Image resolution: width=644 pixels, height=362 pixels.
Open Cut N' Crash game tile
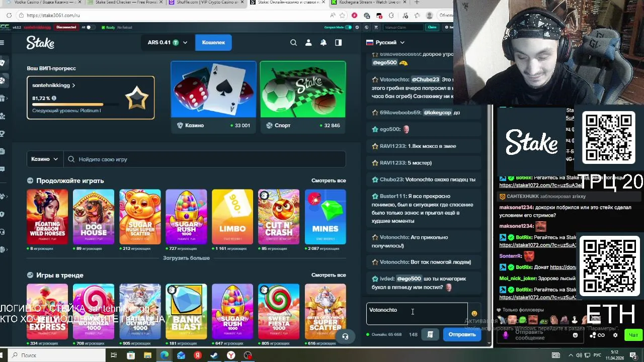279,217
